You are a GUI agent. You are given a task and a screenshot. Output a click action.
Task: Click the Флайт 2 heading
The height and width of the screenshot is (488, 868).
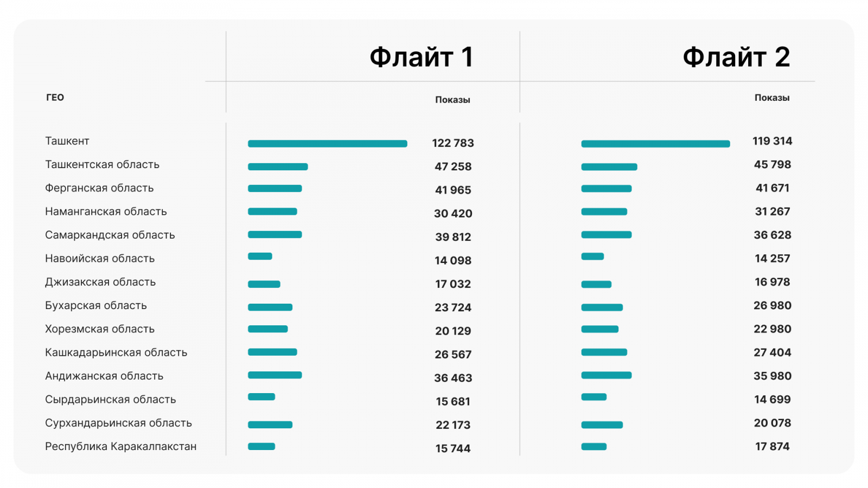736,57
